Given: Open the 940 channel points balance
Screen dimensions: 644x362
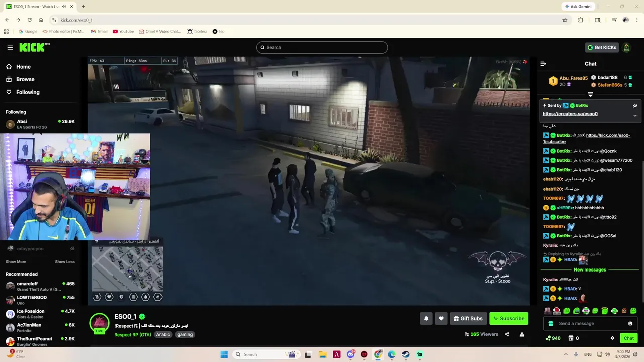Looking at the screenshot, I should click(x=553, y=338).
